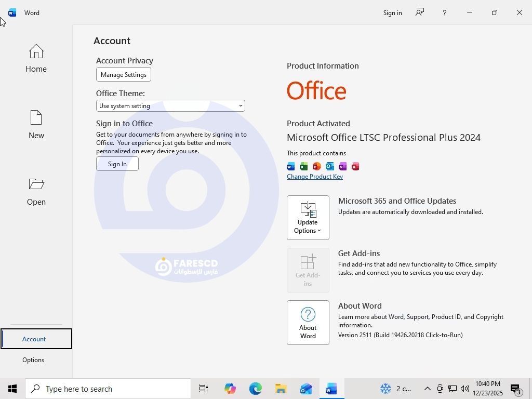Click the taskbar search box
Viewport: 532px width, 399px height.
(108, 389)
